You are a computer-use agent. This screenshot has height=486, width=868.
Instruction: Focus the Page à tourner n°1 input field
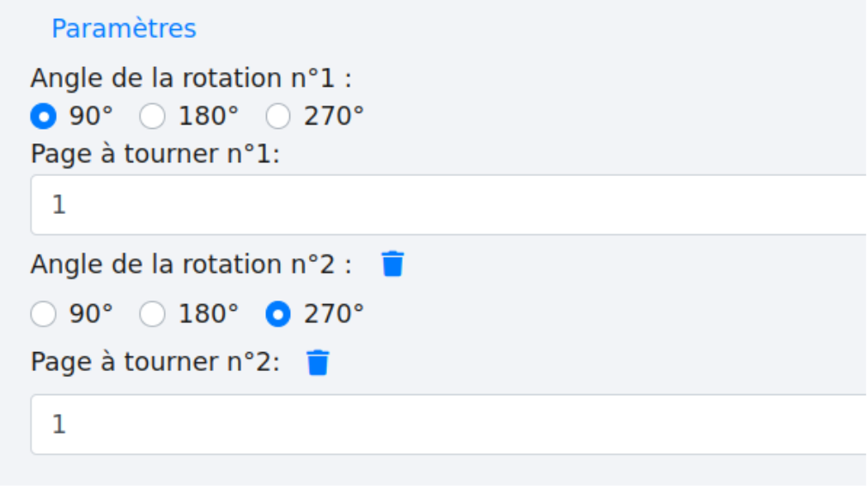(446, 204)
